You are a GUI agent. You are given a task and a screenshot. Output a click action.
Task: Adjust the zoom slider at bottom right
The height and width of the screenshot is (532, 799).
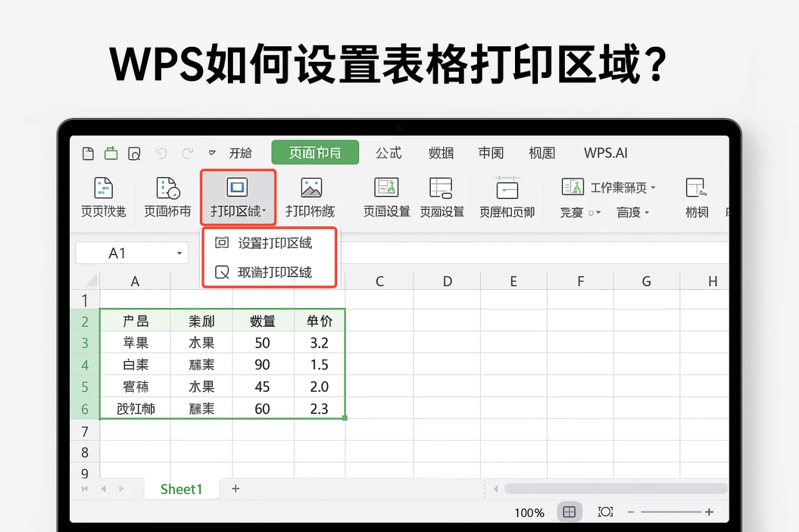pos(674,511)
